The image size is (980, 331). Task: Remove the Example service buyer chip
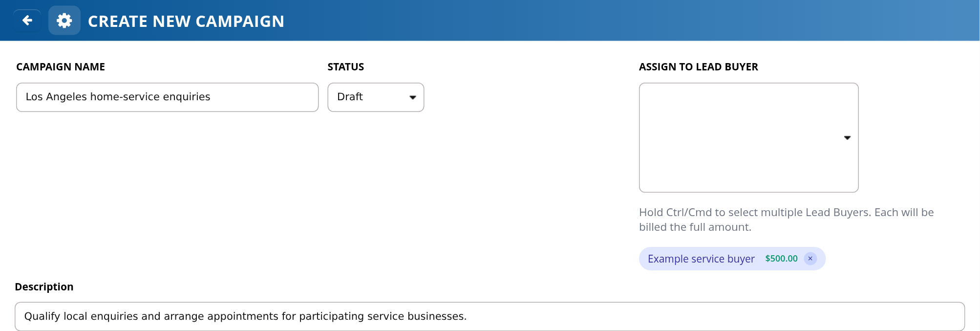tap(810, 259)
